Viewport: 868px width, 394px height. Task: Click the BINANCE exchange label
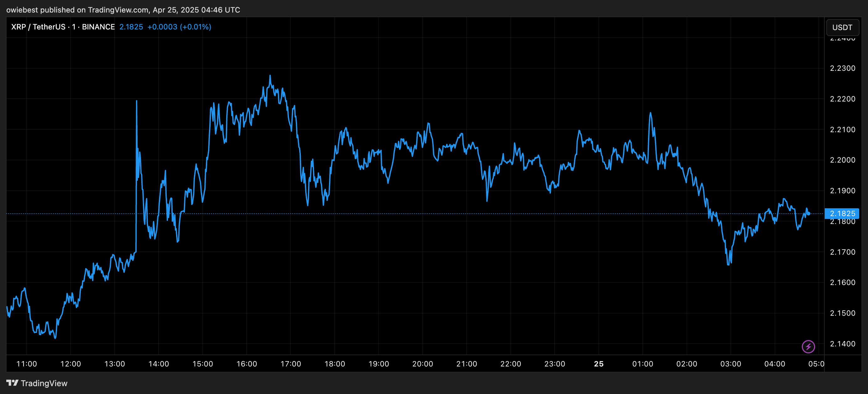pyautogui.click(x=98, y=27)
